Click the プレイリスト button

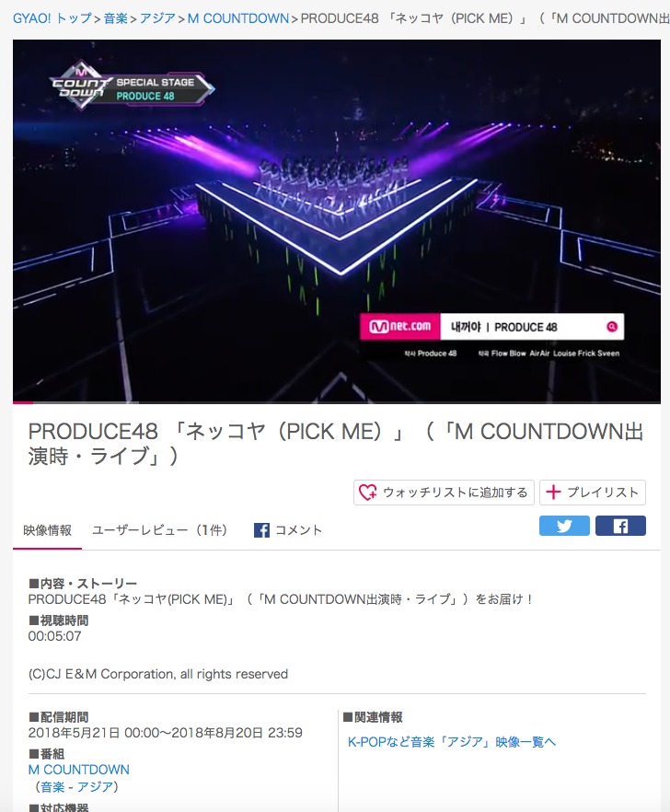593,492
